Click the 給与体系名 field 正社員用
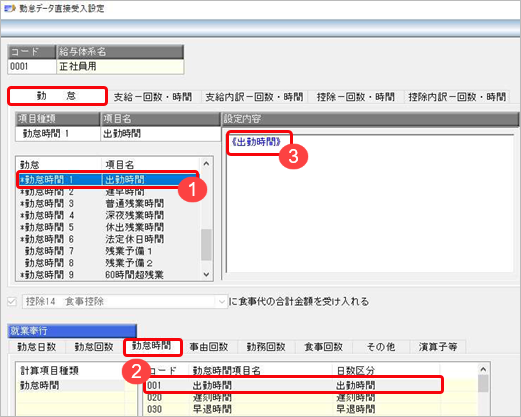 click(120, 67)
